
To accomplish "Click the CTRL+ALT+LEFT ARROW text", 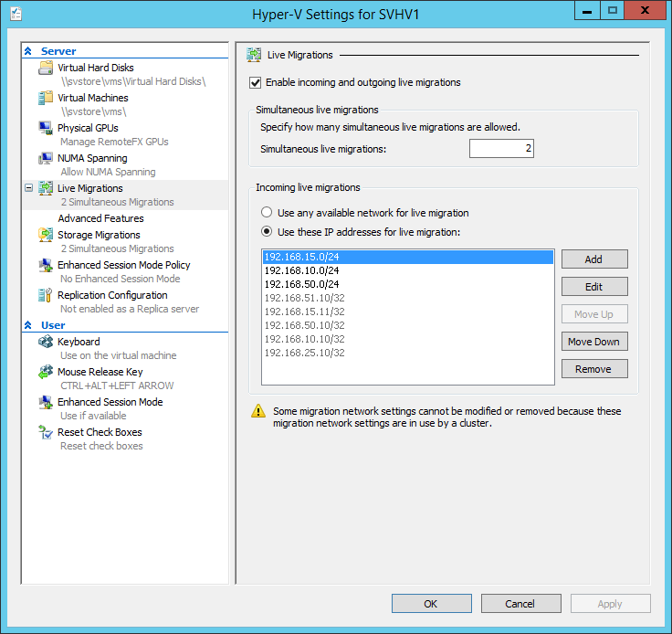I will tap(117, 386).
